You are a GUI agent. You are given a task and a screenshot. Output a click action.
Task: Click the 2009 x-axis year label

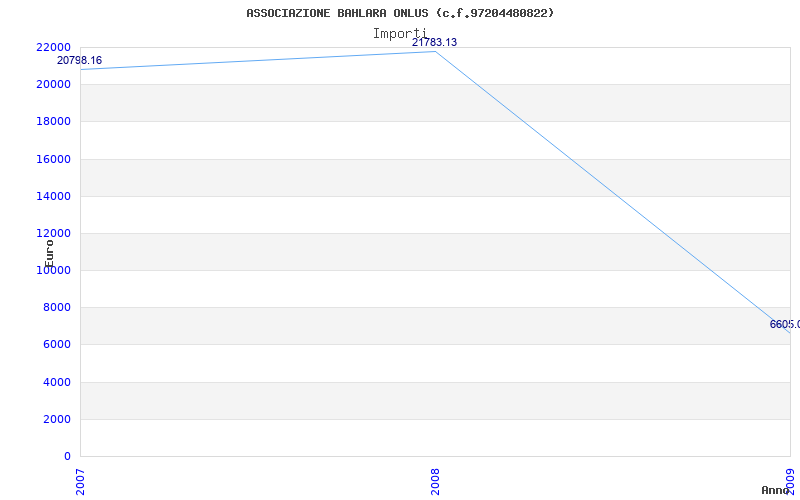click(x=790, y=482)
